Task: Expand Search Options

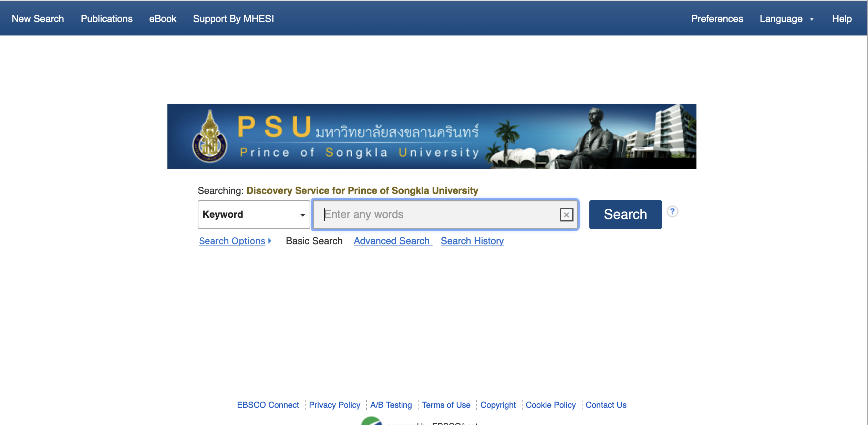Action: click(x=235, y=241)
